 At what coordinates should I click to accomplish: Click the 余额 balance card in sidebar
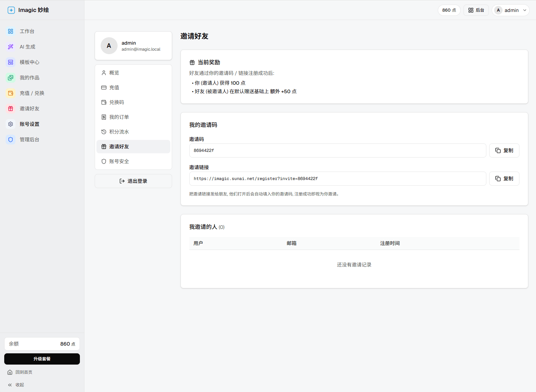(x=42, y=344)
